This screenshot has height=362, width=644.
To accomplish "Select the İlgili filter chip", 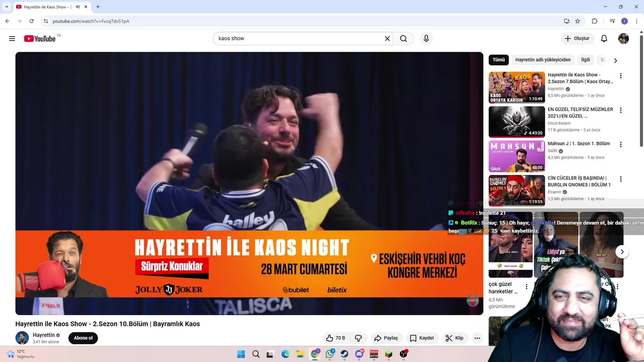I will tap(586, 60).
